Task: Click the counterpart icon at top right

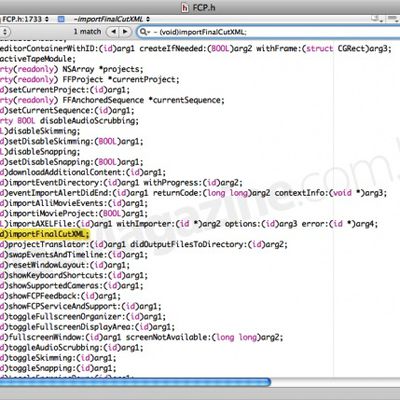Action: click(376, 19)
